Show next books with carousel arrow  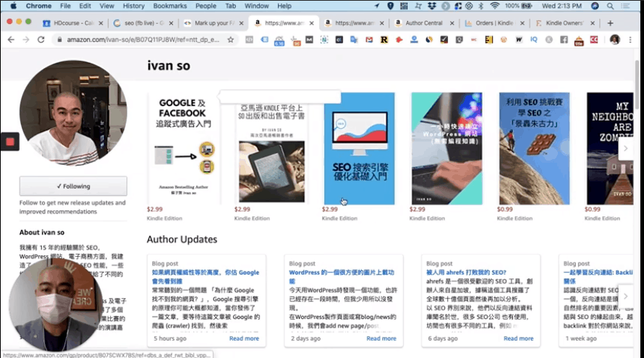click(625, 148)
